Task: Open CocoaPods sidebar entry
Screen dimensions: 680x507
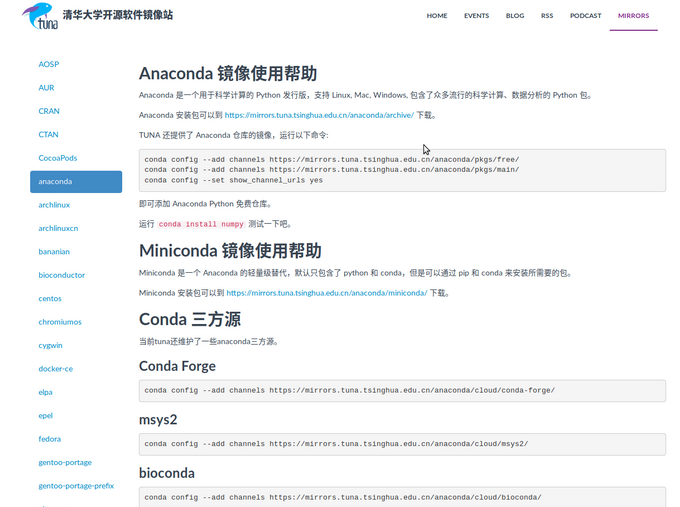Action: tap(58, 158)
